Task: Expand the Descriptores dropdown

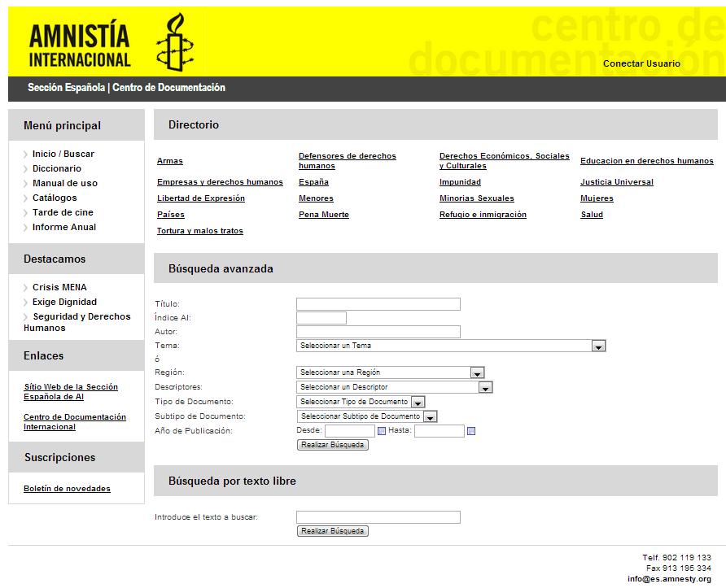Action: tap(485, 388)
